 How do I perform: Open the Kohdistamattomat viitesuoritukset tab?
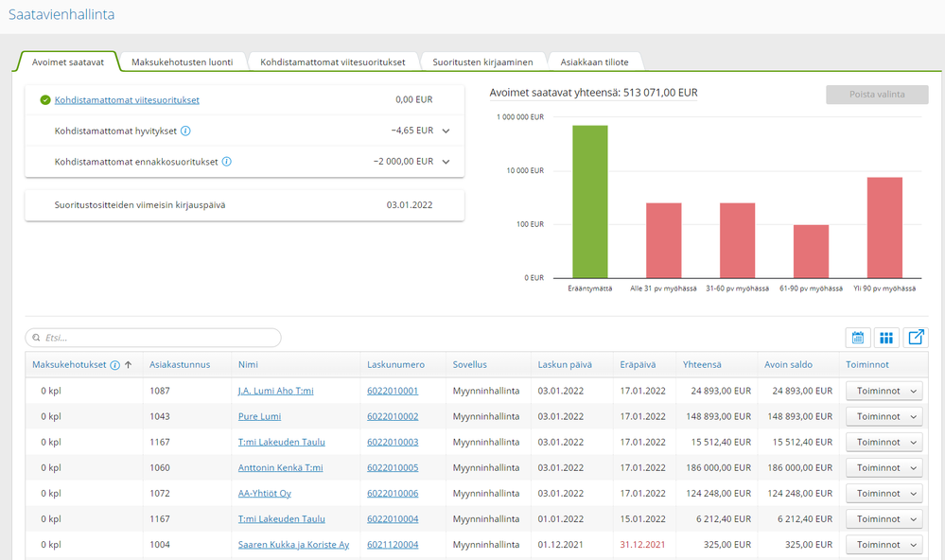[333, 62]
